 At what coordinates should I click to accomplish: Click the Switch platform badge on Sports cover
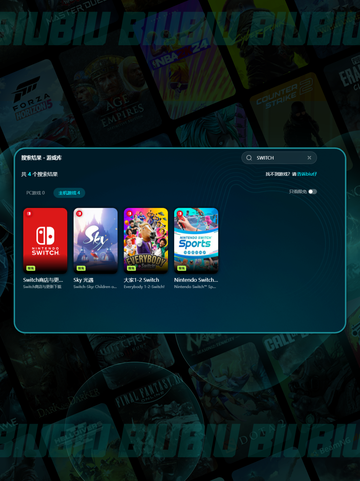pyautogui.click(x=180, y=213)
